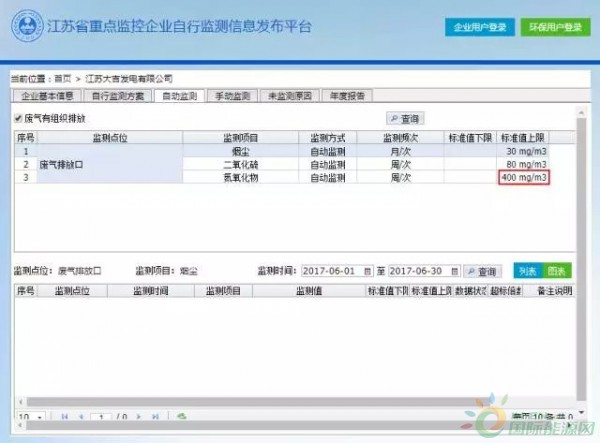Open calendar picker for start date 2017-06-01

369,271
